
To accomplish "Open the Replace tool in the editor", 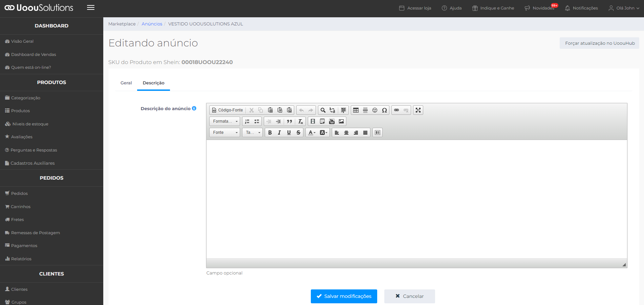I will [332, 110].
